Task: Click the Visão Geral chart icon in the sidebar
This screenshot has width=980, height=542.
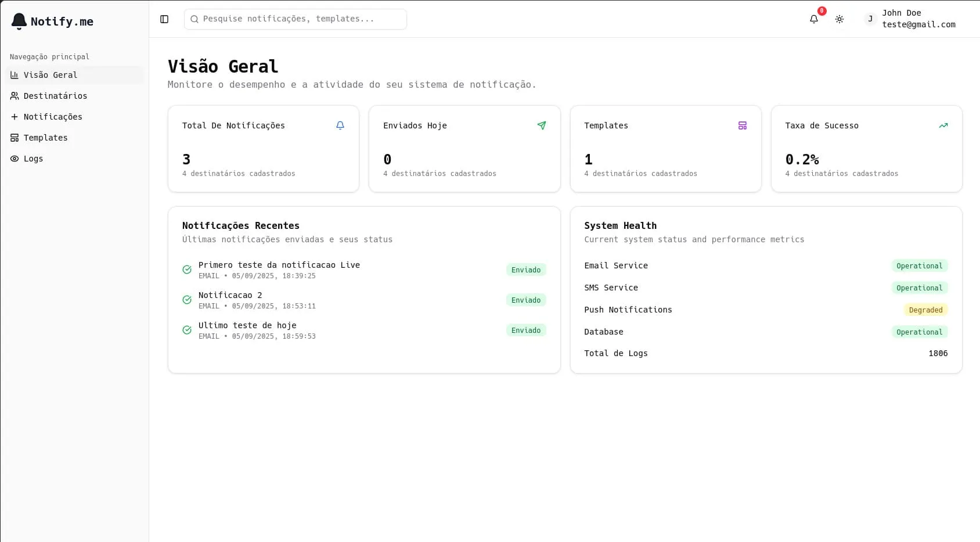Action: click(15, 75)
